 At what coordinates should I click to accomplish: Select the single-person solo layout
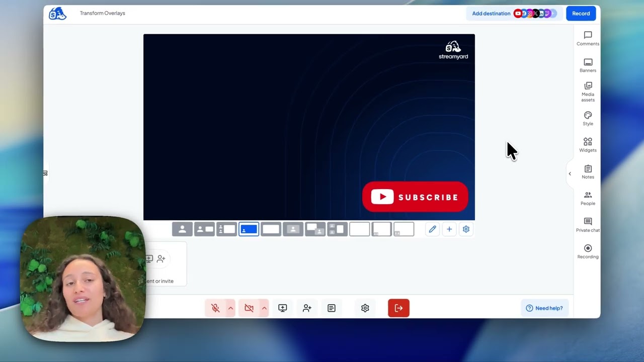click(182, 229)
